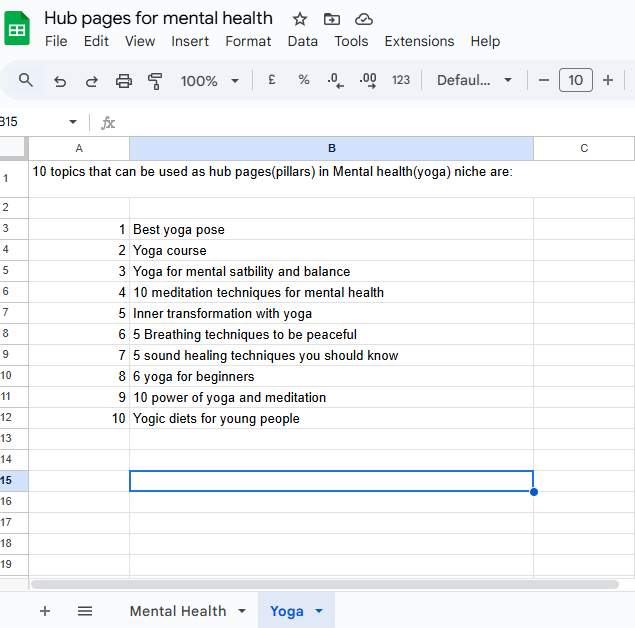Open the zoom level dropdown
The height and width of the screenshot is (628, 635).
pos(210,81)
